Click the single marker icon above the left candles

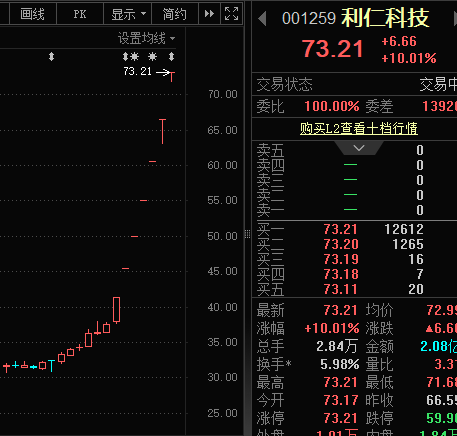pyautogui.click(x=51, y=57)
